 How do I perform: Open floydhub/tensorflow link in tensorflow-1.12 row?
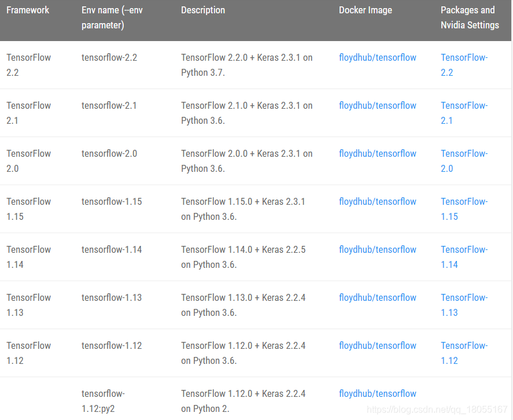[x=378, y=346]
